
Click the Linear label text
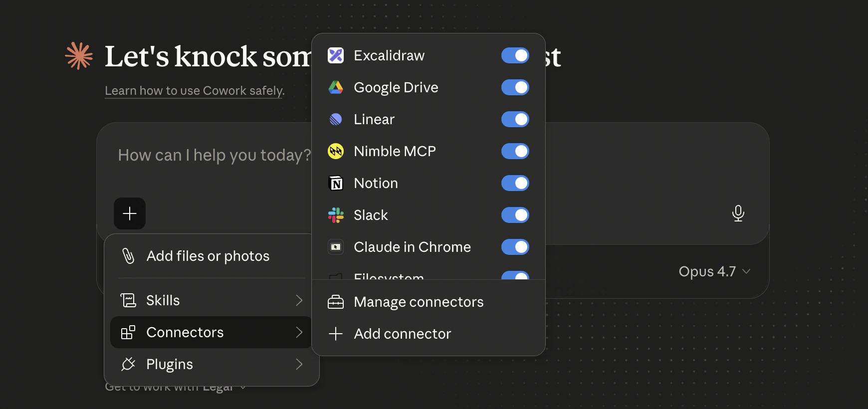[374, 119]
